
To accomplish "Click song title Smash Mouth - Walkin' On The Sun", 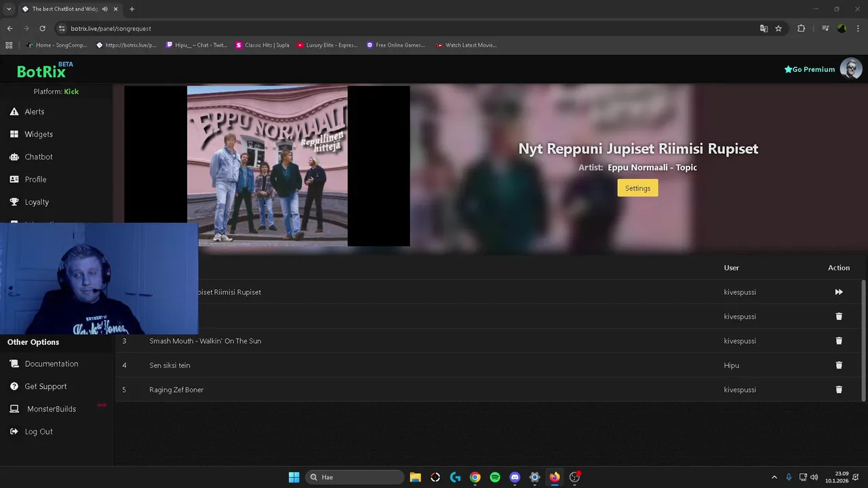I will (x=205, y=341).
